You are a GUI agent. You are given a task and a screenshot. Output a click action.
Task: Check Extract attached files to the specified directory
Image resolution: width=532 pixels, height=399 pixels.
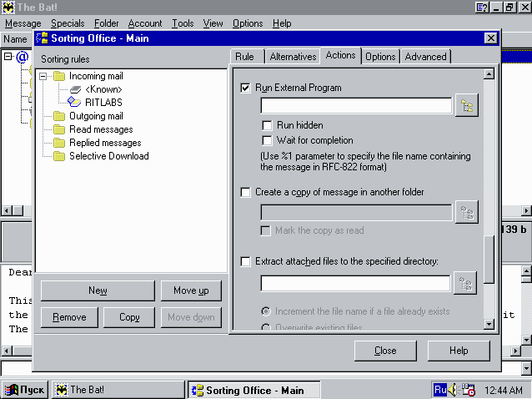(245, 261)
